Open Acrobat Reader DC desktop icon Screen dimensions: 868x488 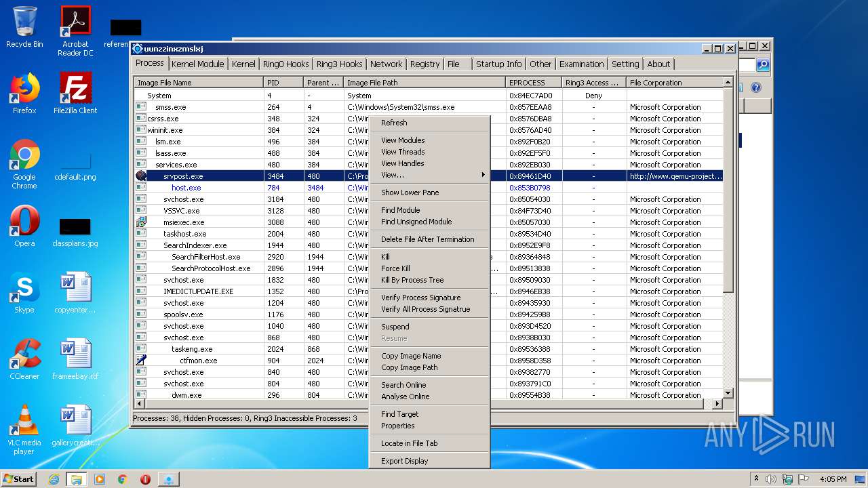tap(75, 31)
